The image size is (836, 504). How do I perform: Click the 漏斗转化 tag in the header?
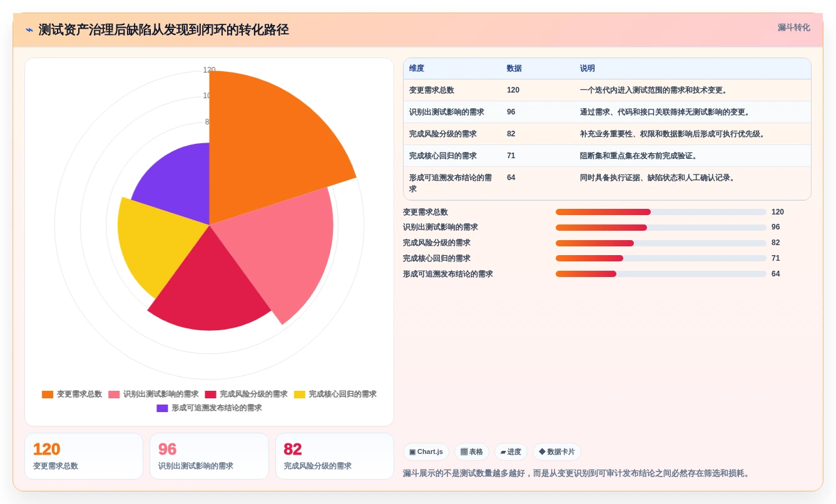coord(793,28)
